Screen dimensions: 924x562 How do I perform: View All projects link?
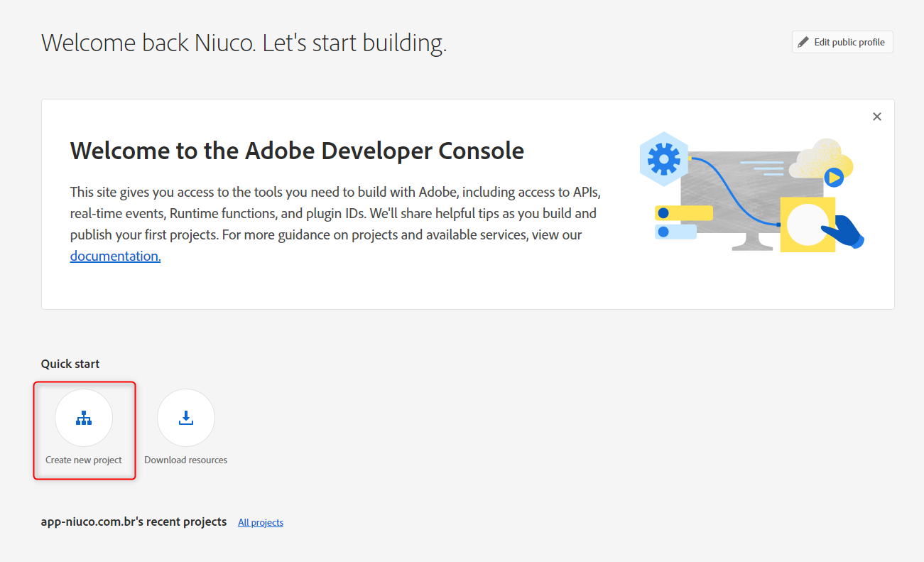coord(261,523)
